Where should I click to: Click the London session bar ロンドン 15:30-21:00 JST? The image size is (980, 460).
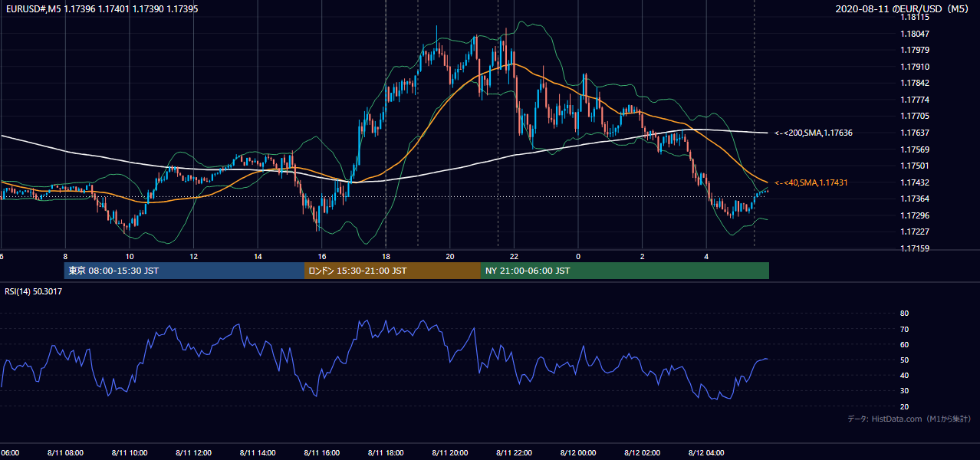tap(393, 271)
